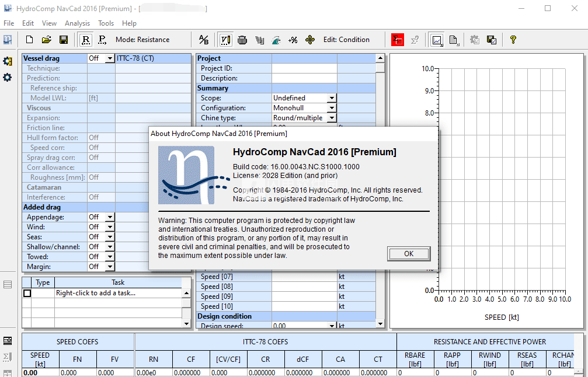Show the graph results icon

click(437, 40)
